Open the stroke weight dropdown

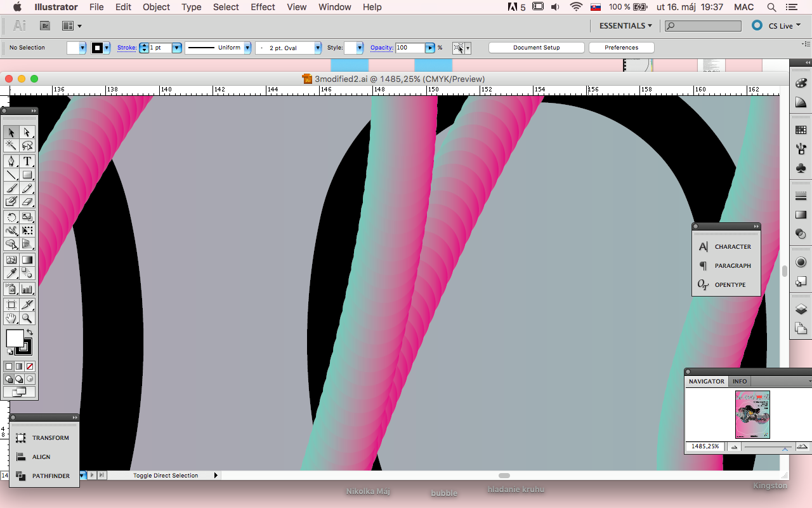pos(177,48)
